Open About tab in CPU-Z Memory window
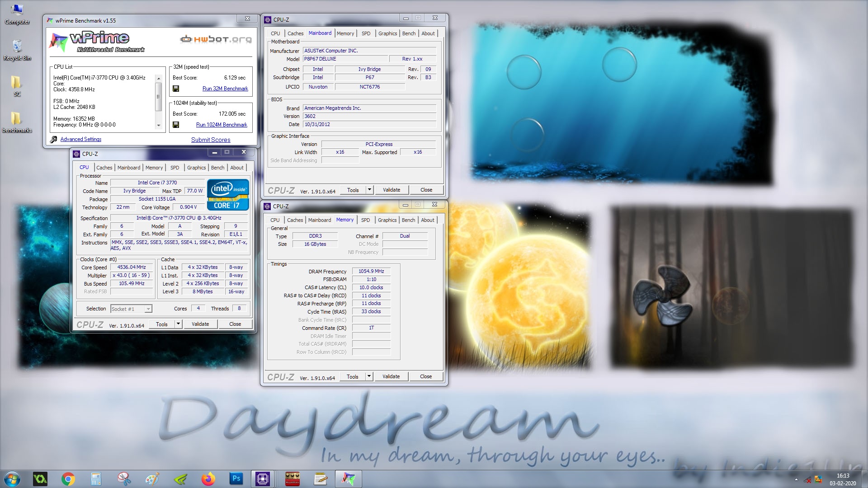 (x=428, y=220)
